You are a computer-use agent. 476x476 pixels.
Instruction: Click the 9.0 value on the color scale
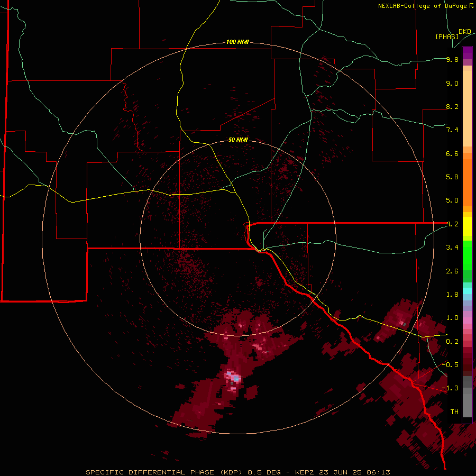[x=452, y=83]
